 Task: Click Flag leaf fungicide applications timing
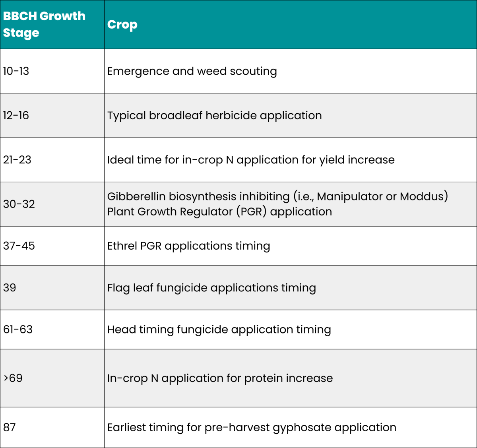(x=211, y=288)
